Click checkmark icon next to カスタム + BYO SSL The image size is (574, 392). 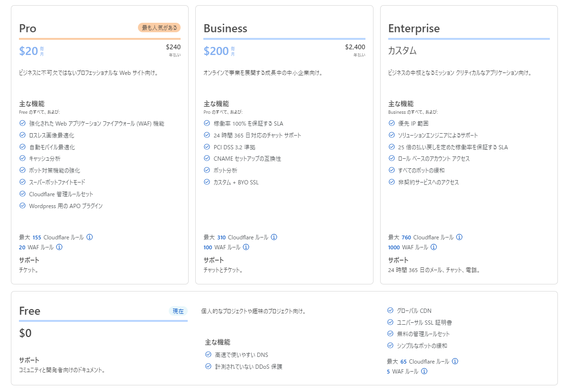[x=207, y=182]
